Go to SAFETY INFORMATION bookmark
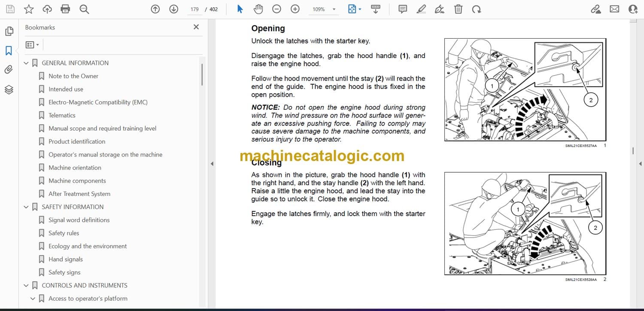Image resolution: width=644 pixels, height=311 pixels. (73, 207)
